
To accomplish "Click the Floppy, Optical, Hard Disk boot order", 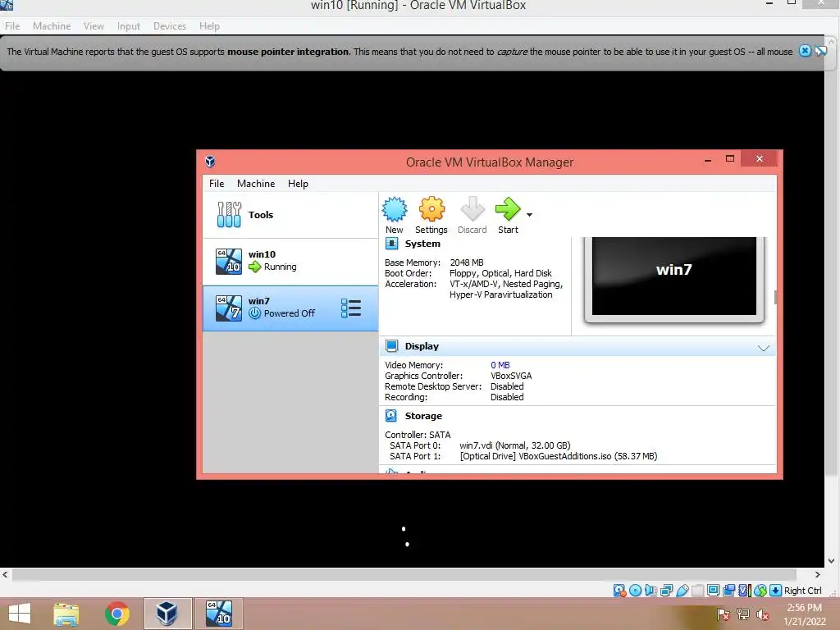I will (x=500, y=273).
